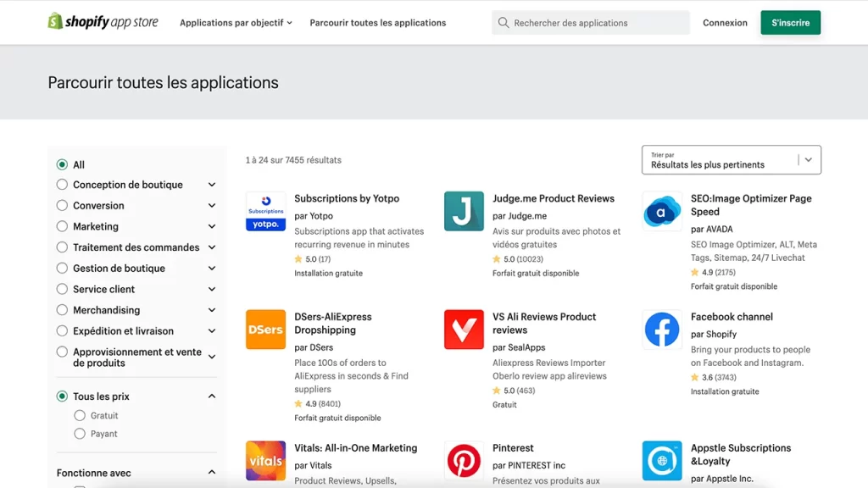Click the Shopify app store logo
The image size is (868, 488).
(103, 22)
